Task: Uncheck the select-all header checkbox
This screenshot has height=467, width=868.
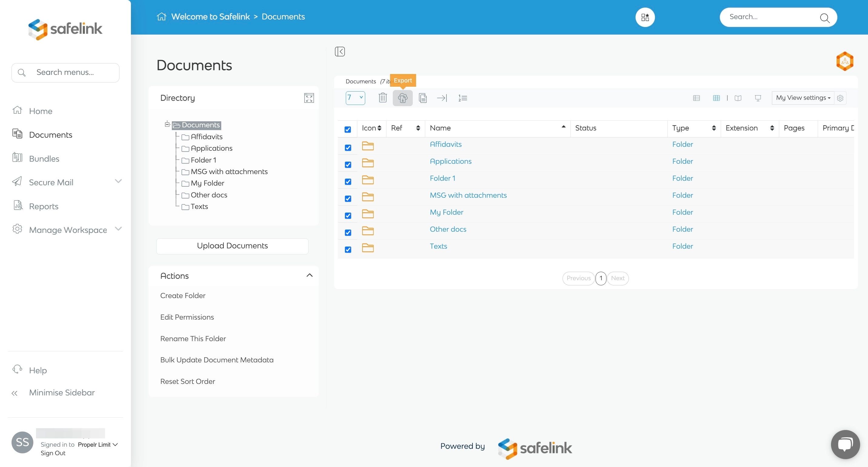Action: pyautogui.click(x=348, y=129)
